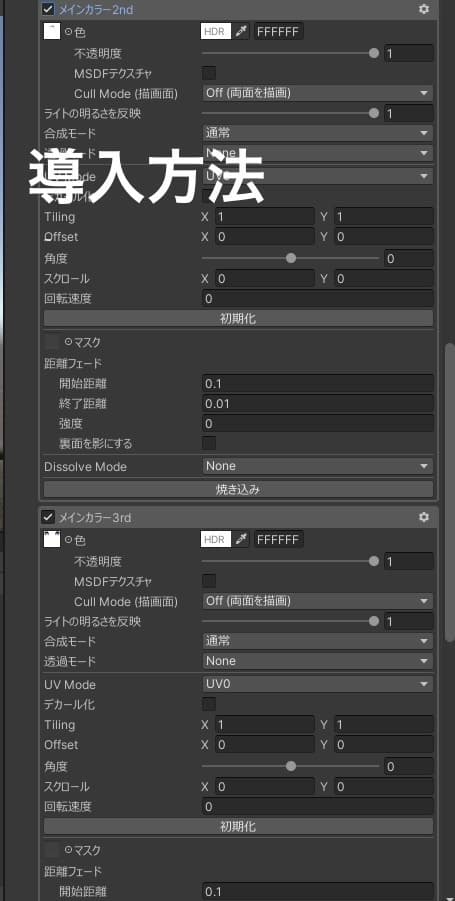Open 合成モード dropdown in メインカラー2nd

click(318, 133)
